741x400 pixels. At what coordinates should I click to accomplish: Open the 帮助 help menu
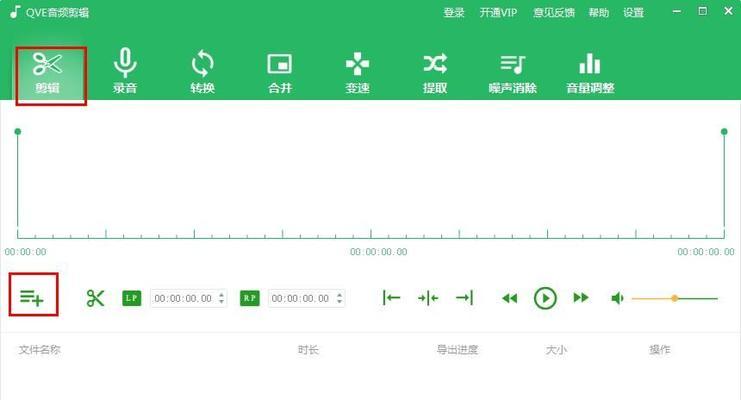pyautogui.click(x=598, y=13)
